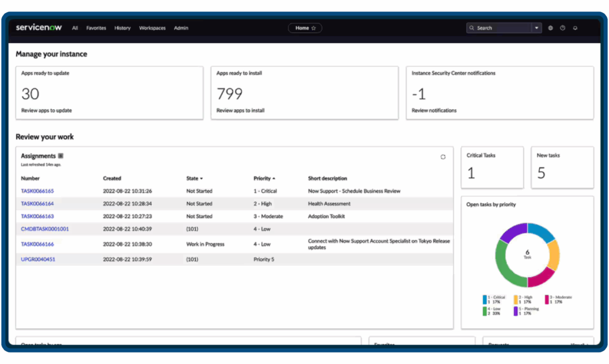The width and height of the screenshot is (609, 364).
Task: Open record TASK0066163
Action: [x=37, y=216]
